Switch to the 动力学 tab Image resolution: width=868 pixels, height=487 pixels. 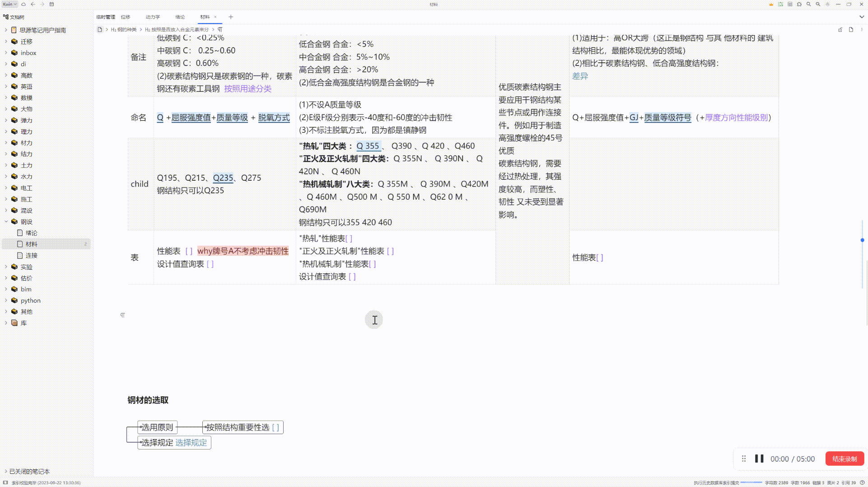point(153,17)
